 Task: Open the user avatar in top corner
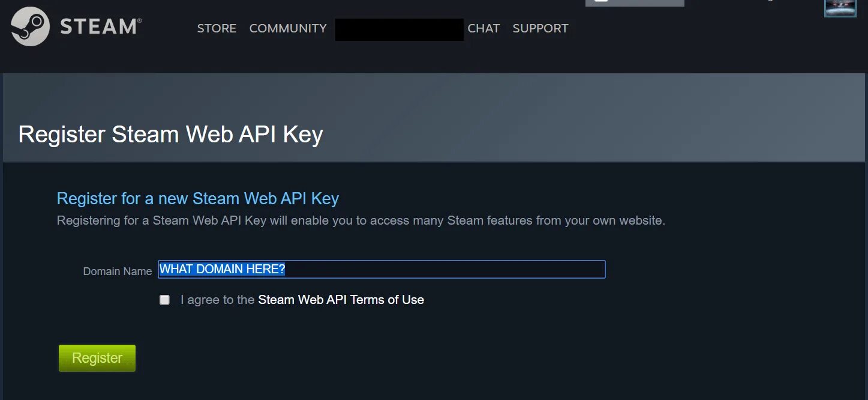coord(840,8)
